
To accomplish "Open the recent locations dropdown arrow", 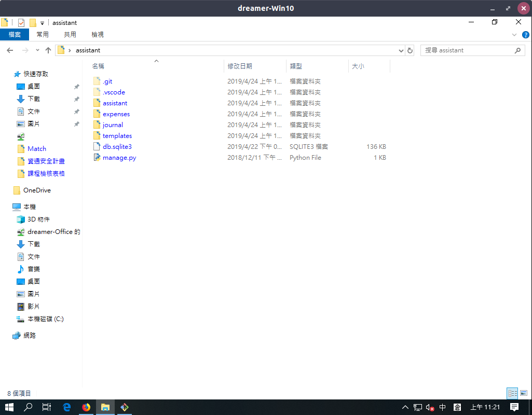I will point(37,50).
